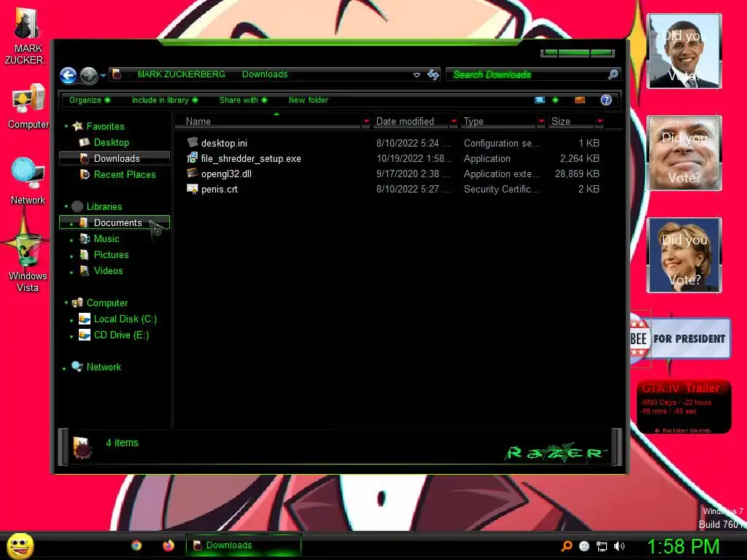Open the Name column filter dropdown
Viewport: 747px width, 560px height.
tap(366, 122)
